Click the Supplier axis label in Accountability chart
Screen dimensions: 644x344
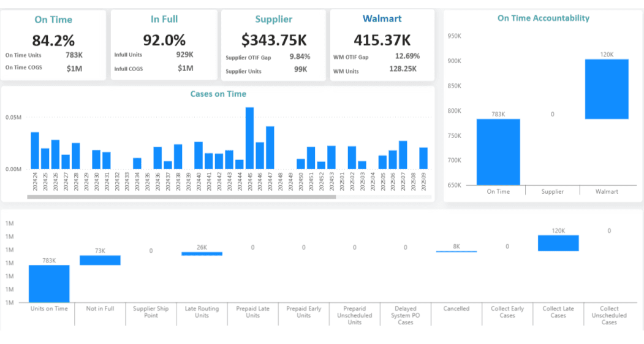[x=553, y=191]
